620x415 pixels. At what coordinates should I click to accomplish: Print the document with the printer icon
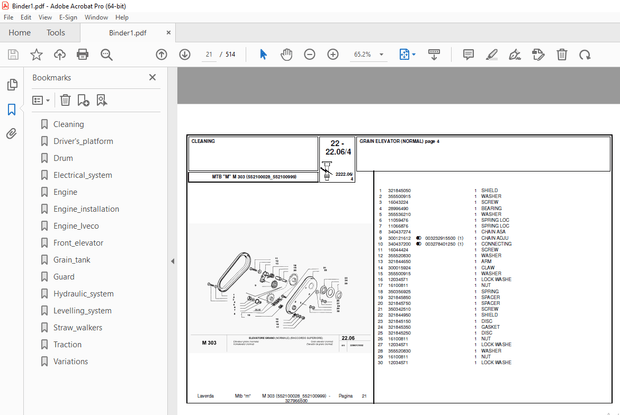click(83, 55)
